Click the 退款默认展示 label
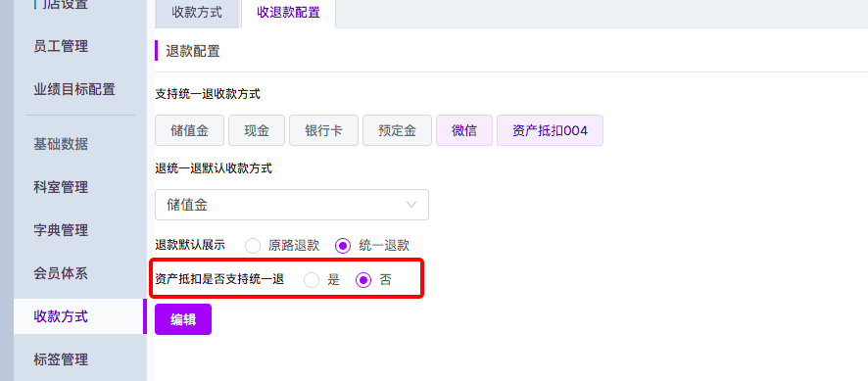868x381 pixels. click(190, 245)
